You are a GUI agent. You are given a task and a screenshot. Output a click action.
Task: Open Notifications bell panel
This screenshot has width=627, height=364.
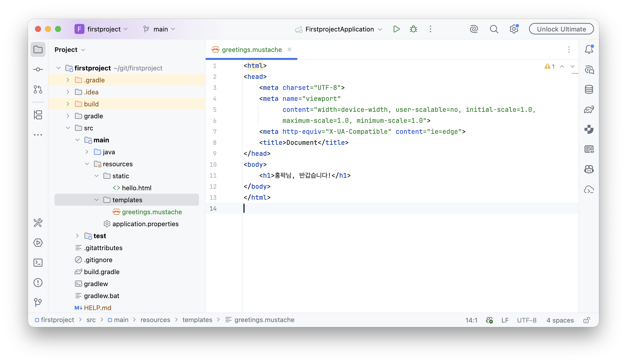589,49
